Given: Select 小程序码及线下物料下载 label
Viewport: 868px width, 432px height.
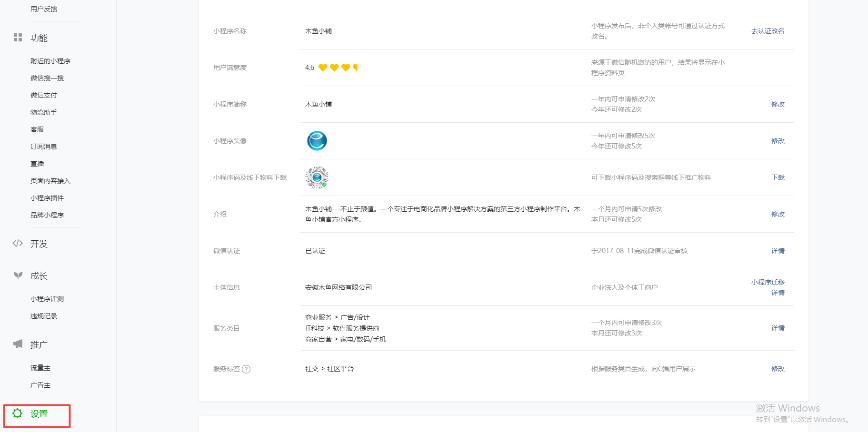Looking at the screenshot, I should point(250,177).
